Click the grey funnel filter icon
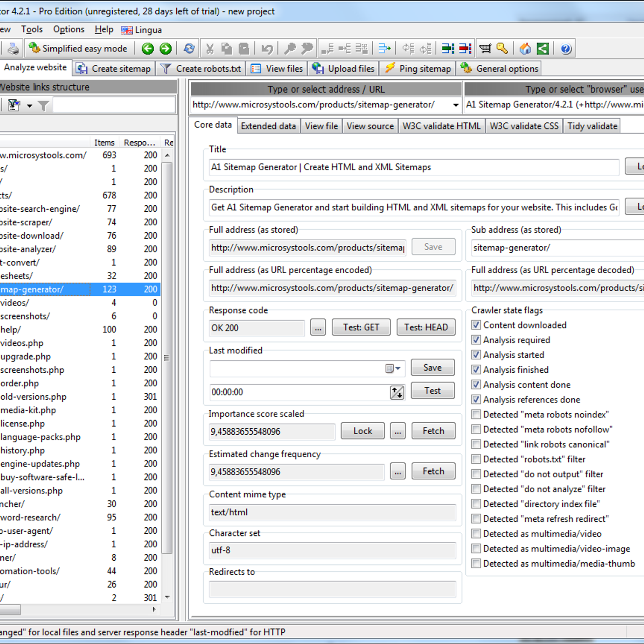The image size is (644, 644). click(43, 105)
